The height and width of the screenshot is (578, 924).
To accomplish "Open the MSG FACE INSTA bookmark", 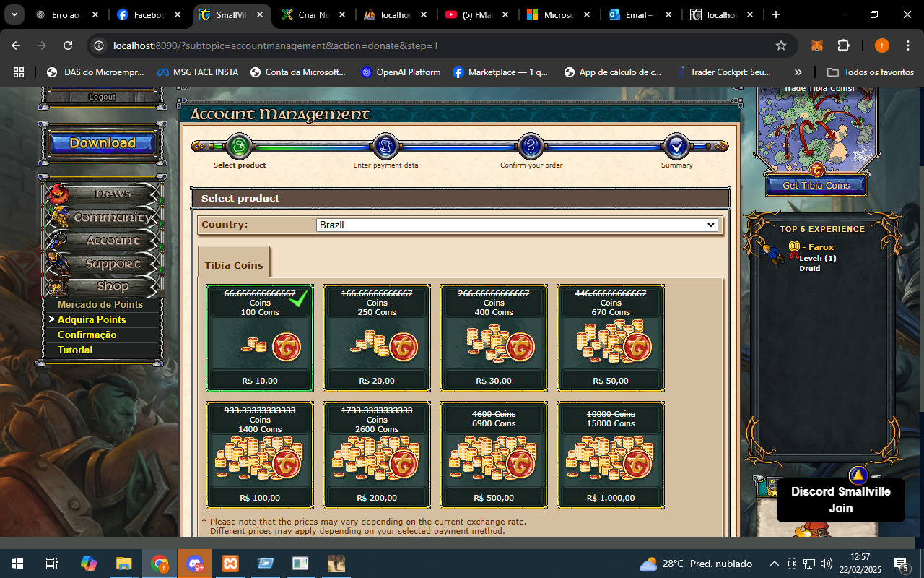I will (x=197, y=72).
